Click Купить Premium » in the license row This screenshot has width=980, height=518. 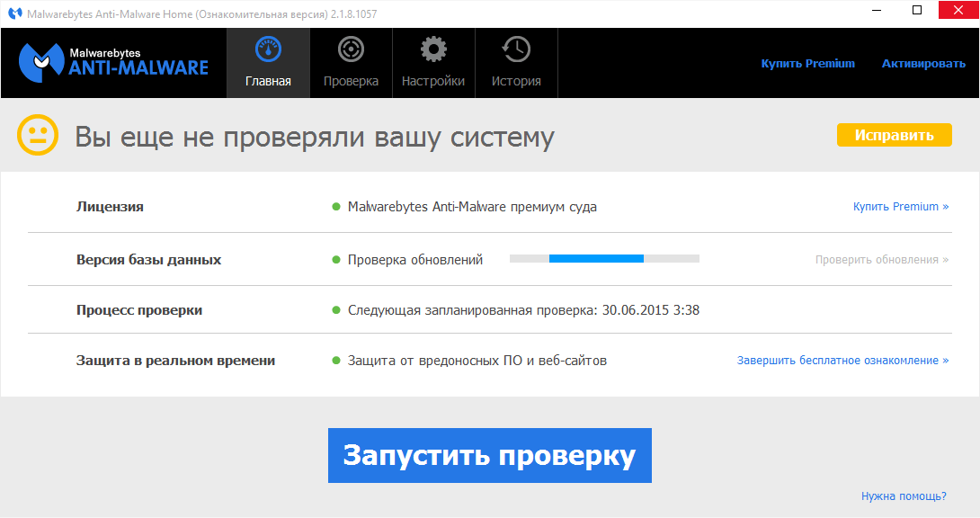pos(901,207)
